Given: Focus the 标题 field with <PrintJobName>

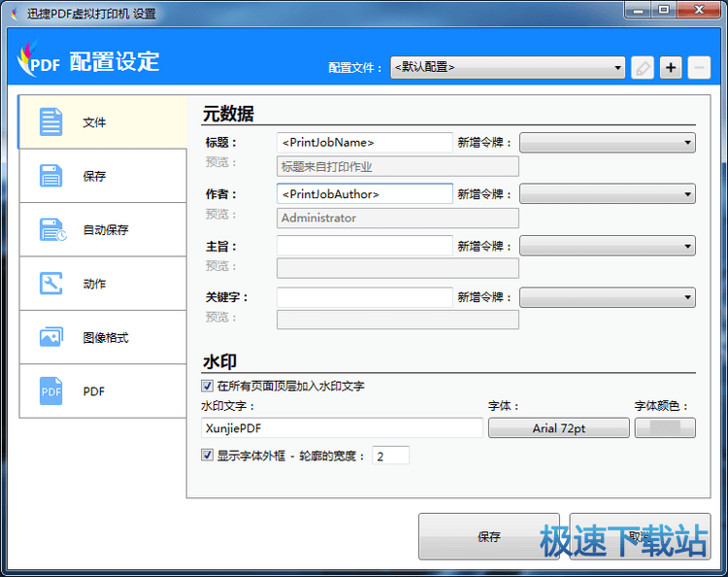Looking at the screenshot, I should 364,143.
